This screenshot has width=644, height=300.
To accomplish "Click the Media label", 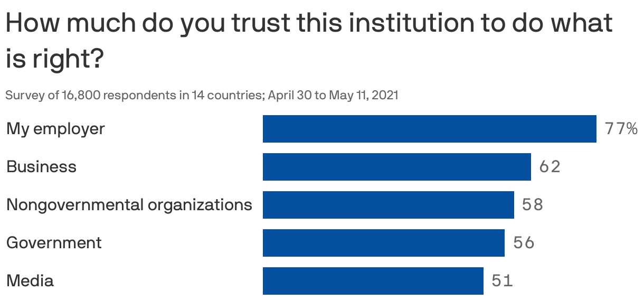I will coord(30,281).
